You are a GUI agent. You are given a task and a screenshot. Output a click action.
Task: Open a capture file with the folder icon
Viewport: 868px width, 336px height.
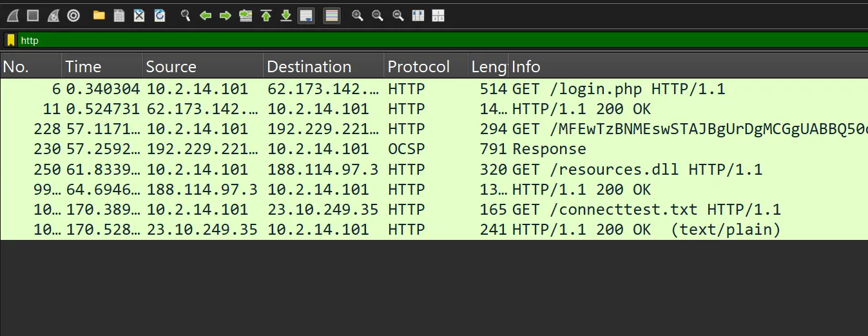99,15
